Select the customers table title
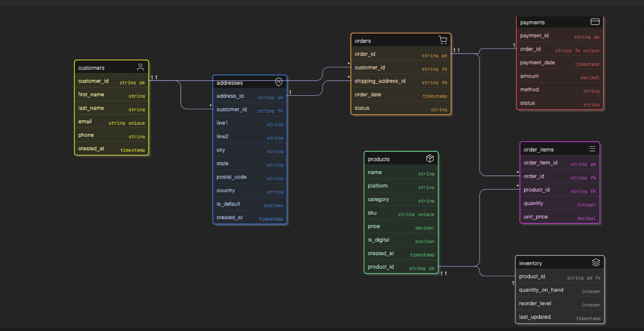This screenshot has width=644, height=331. (x=92, y=68)
